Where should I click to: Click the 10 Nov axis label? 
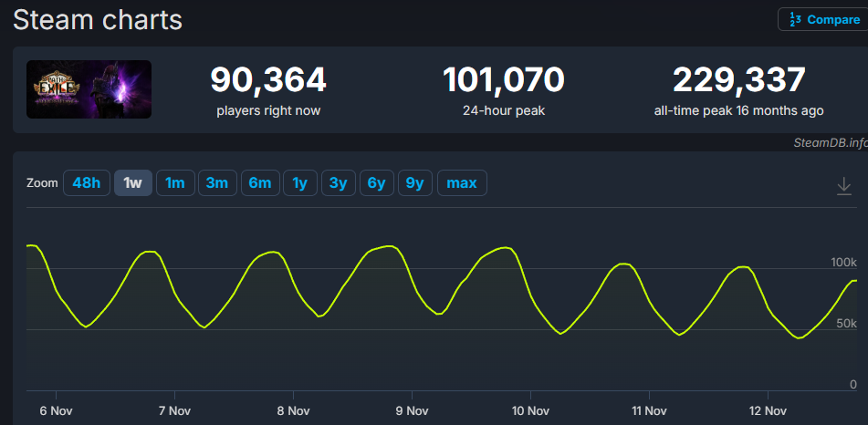pyautogui.click(x=530, y=411)
